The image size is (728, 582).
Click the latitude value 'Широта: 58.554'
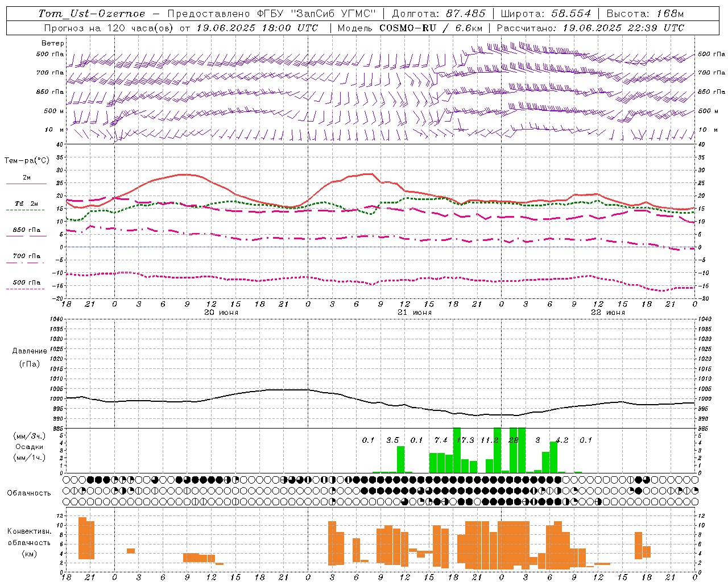545,14
